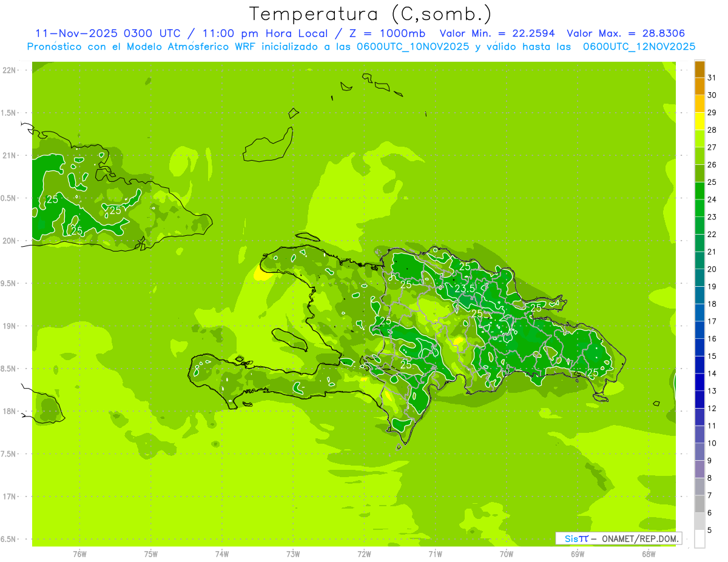Click the "17N" latitude axis label
Screen dimensions: 728x562
(x=10, y=497)
